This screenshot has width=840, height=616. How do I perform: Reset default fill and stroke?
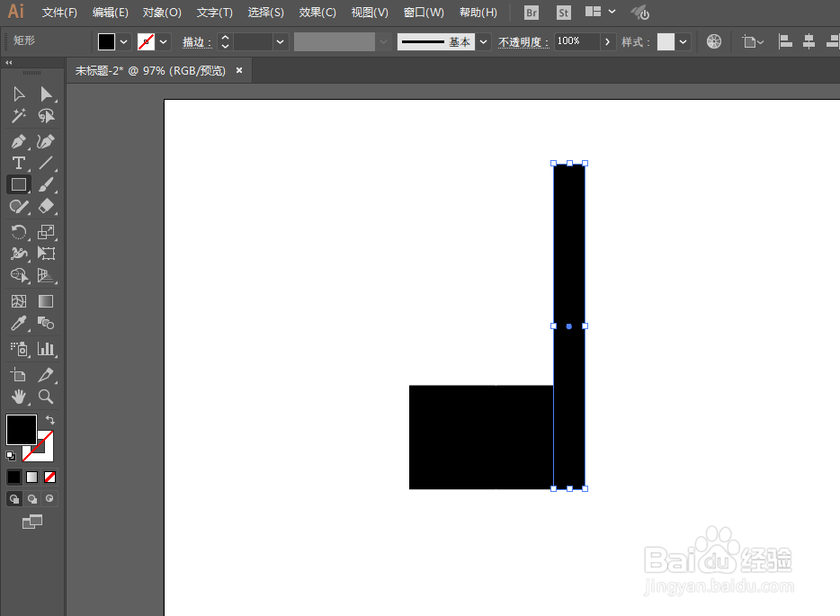[x=11, y=456]
